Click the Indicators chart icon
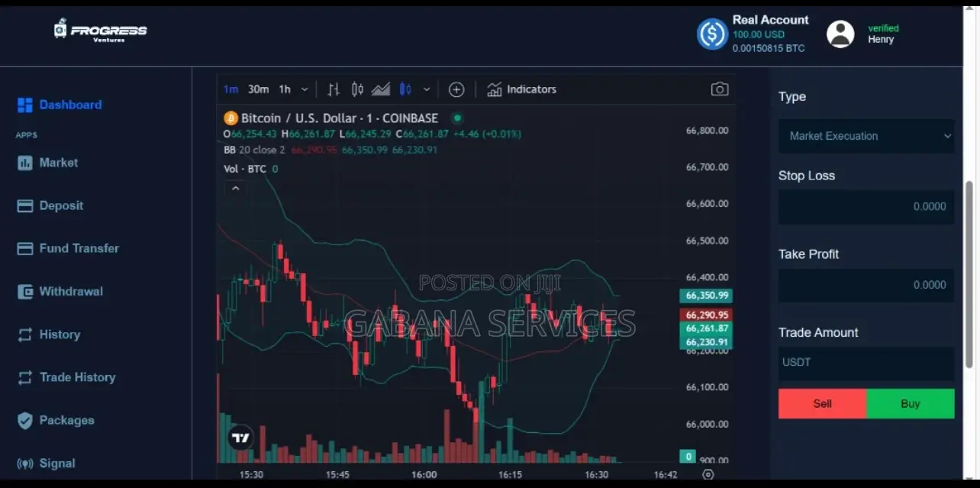Screen dimensions: 980x488 pos(495,89)
